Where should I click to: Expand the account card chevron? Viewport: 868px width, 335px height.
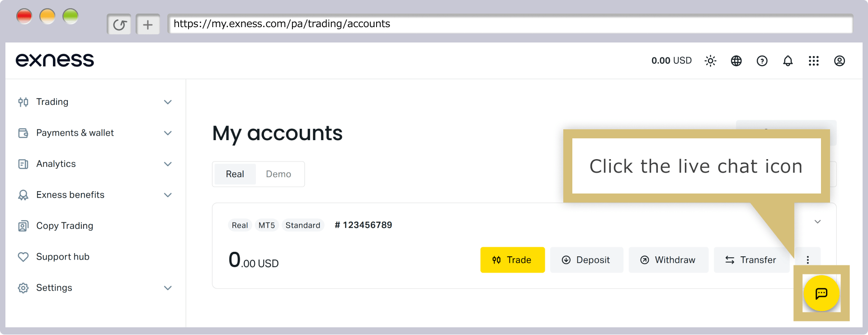(x=817, y=222)
